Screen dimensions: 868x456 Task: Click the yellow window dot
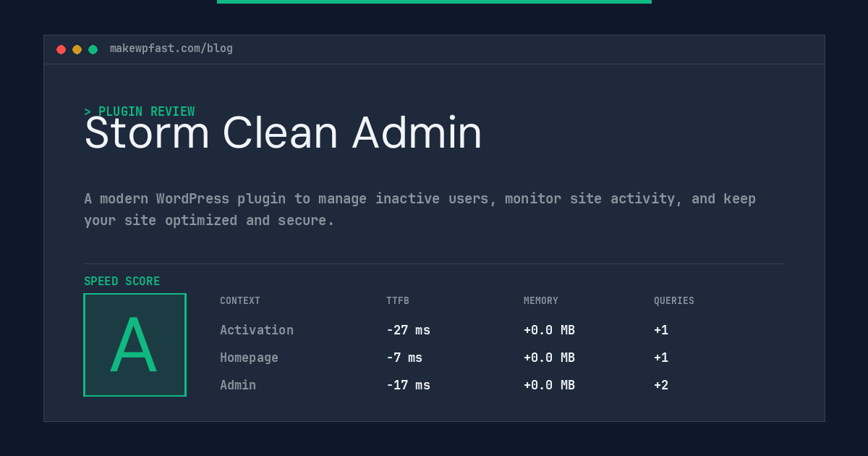77,49
